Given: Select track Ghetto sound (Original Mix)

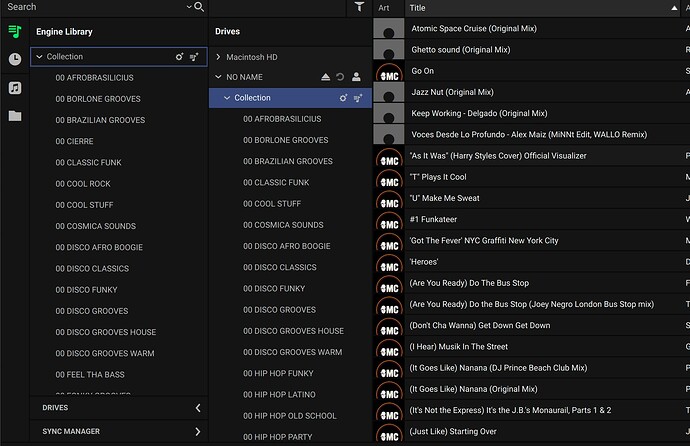Looking at the screenshot, I should pos(461,50).
